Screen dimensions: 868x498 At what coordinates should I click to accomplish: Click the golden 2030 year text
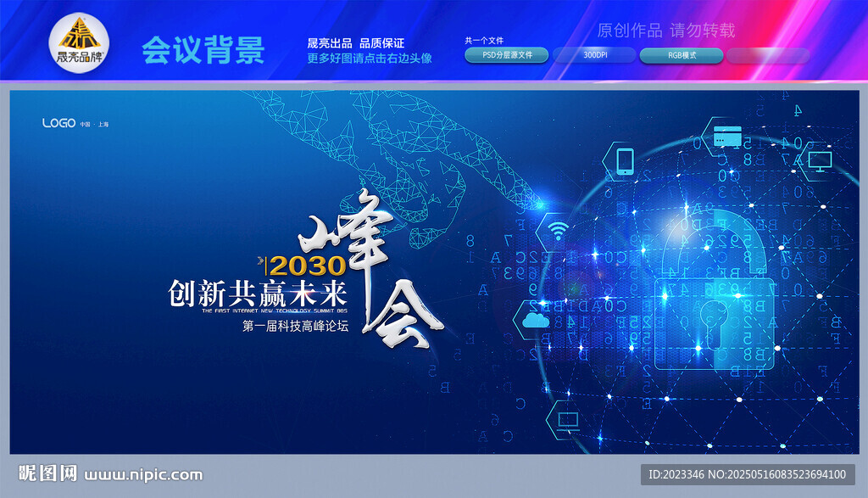pos(308,266)
